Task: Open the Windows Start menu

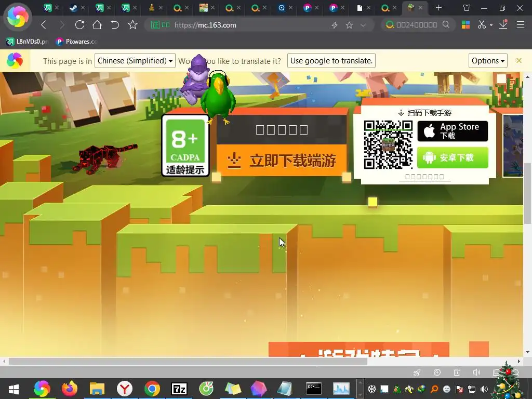Action: coord(14,389)
